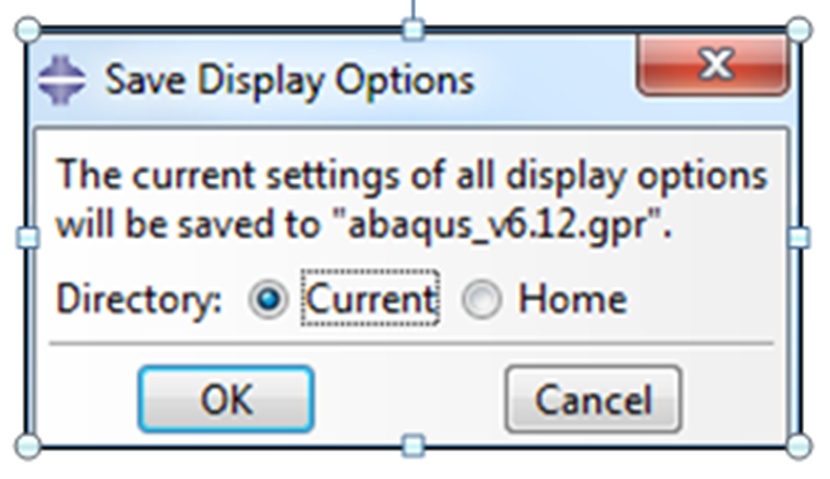Click the bottom-left corner selection handle
The image size is (830, 479).
pos(29,446)
